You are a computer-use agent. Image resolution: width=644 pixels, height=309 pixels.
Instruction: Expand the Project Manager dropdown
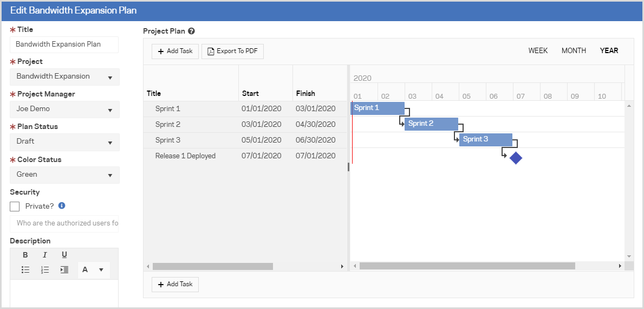[64, 109]
